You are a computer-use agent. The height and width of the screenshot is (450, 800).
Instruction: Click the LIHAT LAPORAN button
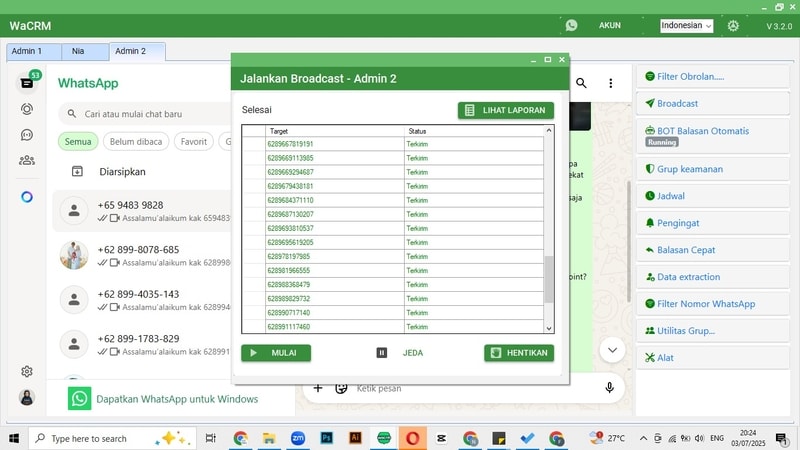[506, 110]
